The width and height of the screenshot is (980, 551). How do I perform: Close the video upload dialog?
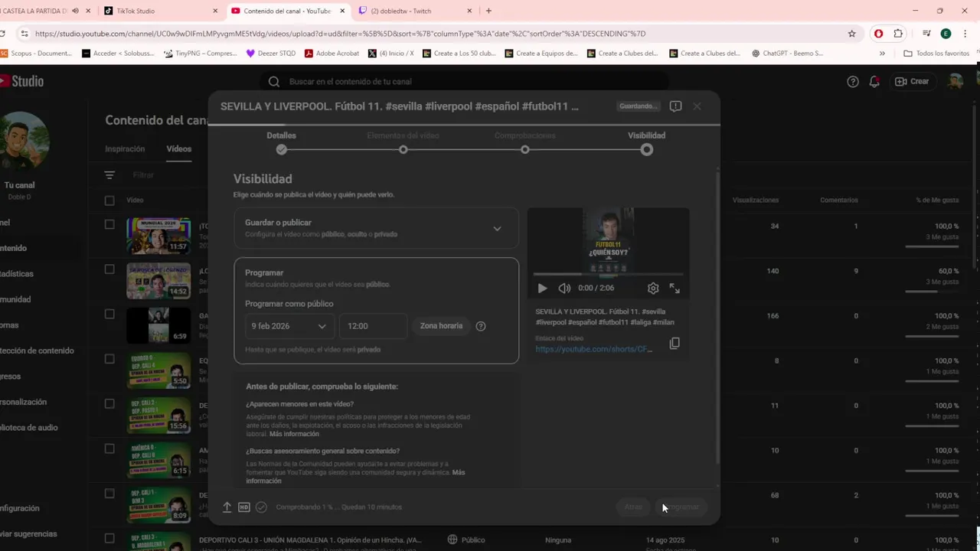697,106
